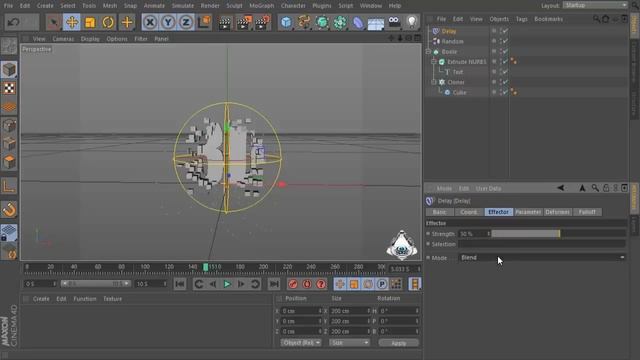Click the timeline current frame marker

(x=206, y=267)
